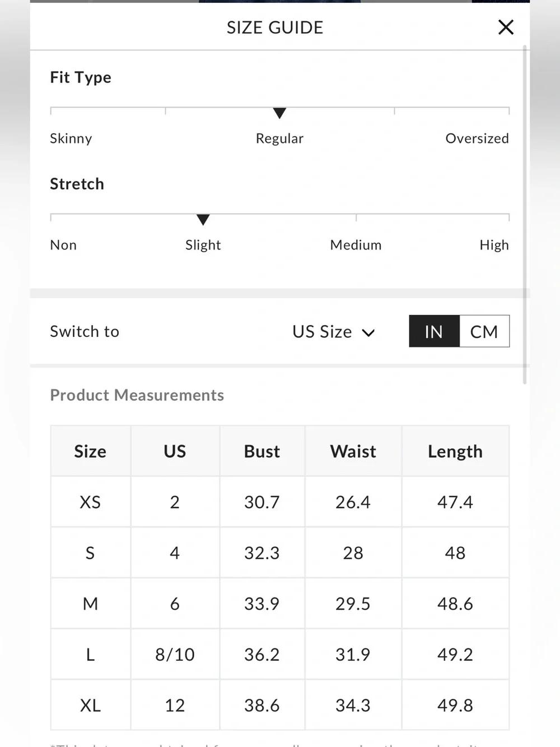Select the Size column header
The height and width of the screenshot is (747, 560).
90,451
